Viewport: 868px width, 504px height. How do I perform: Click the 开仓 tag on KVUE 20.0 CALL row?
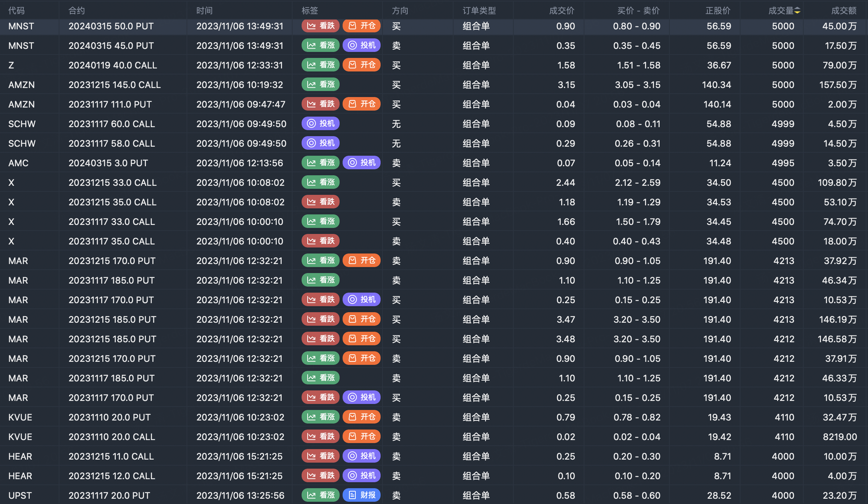[361, 437]
